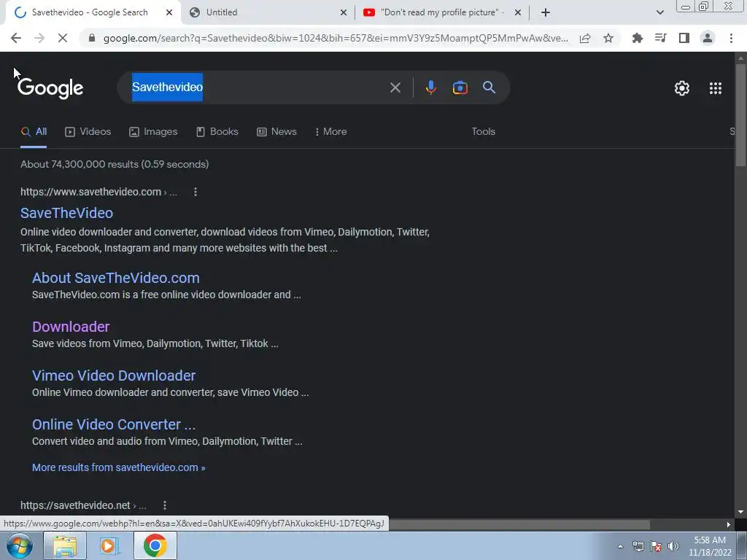This screenshot has width=747, height=560.
Task: Start voice search with the microphone icon
Action: 430,87
